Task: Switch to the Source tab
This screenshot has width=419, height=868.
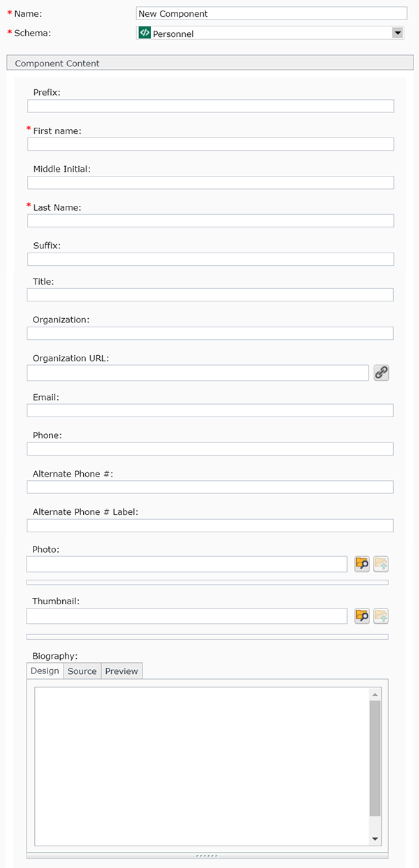Action: 82,671
